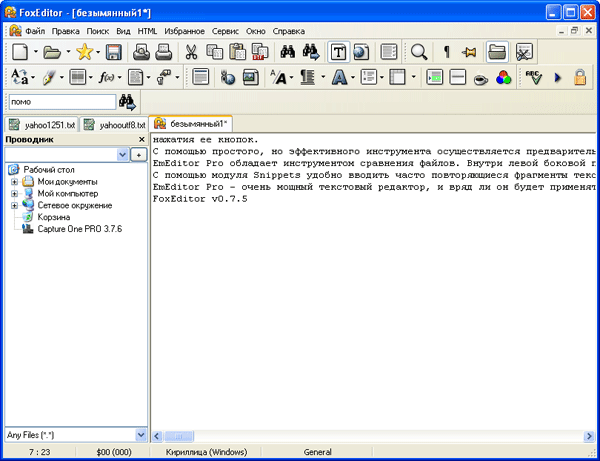Open Find with binoculars icon

[x=287, y=52]
